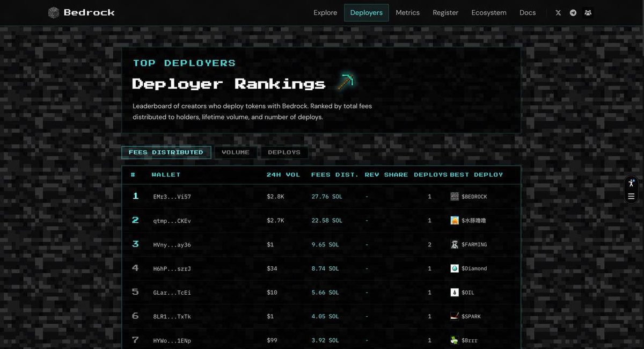
Task: Click the $2.7K 24h volume value
Action: click(275, 221)
